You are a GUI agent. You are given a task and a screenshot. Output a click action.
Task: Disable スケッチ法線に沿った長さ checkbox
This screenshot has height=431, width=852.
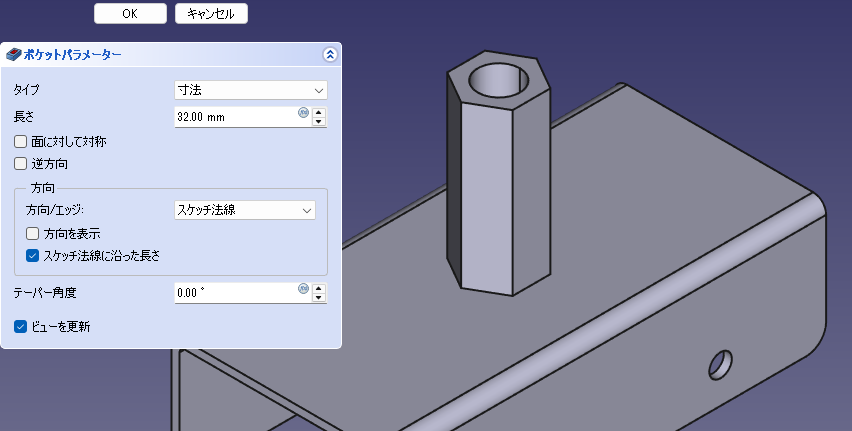(x=33, y=255)
